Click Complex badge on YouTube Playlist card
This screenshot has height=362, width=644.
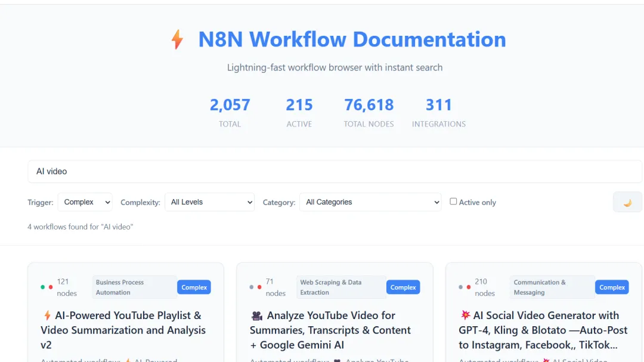194,287
